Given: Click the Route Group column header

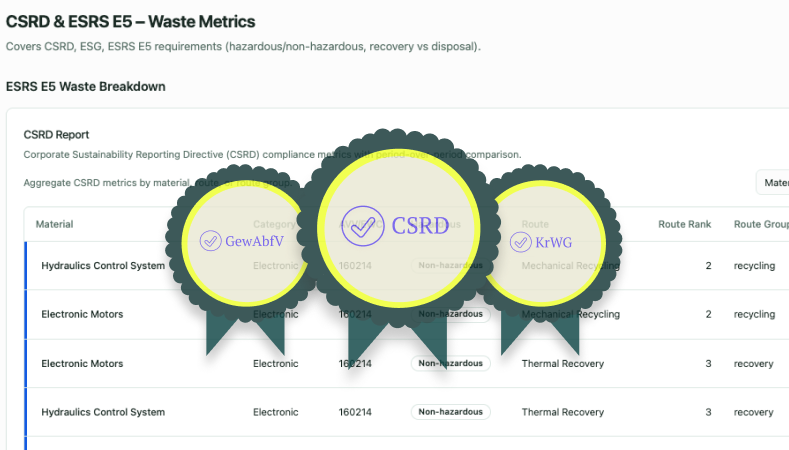Looking at the screenshot, I should click(761, 224).
